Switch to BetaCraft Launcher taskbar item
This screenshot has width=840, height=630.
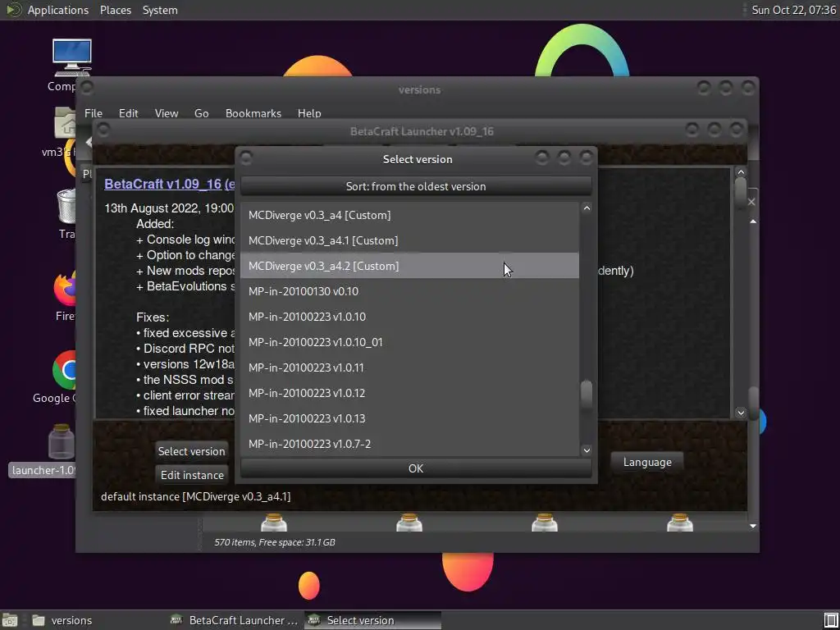click(234, 620)
